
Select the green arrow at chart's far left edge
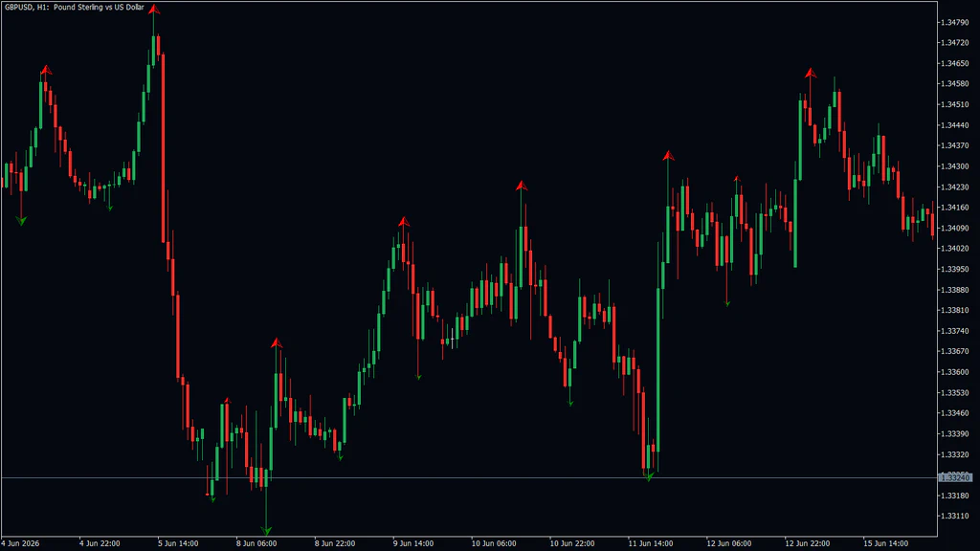coord(21,221)
